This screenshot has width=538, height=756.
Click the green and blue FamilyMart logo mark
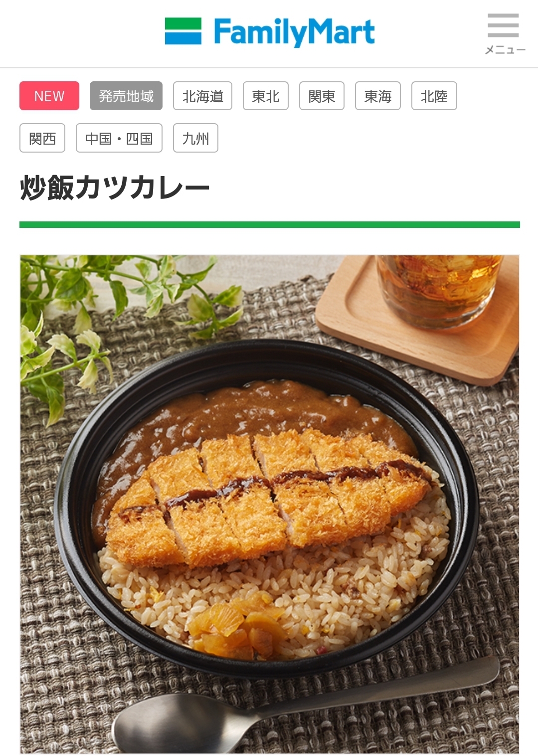[x=183, y=31]
